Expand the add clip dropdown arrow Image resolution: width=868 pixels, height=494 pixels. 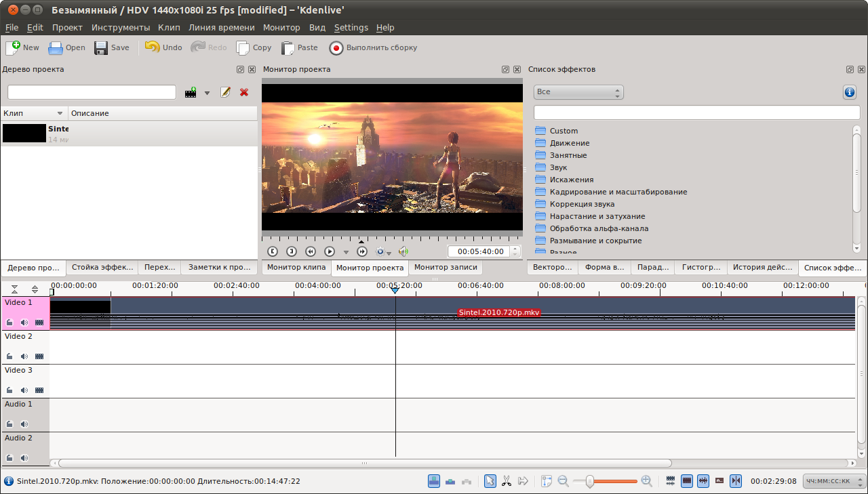coord(208,93)
